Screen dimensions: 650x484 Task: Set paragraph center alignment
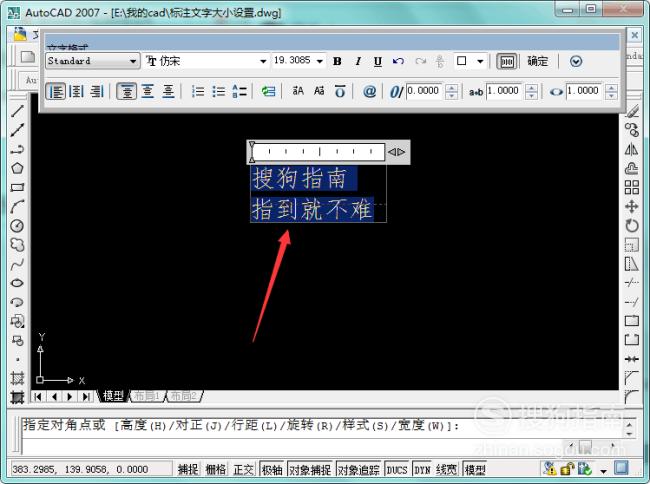(76, 91)
